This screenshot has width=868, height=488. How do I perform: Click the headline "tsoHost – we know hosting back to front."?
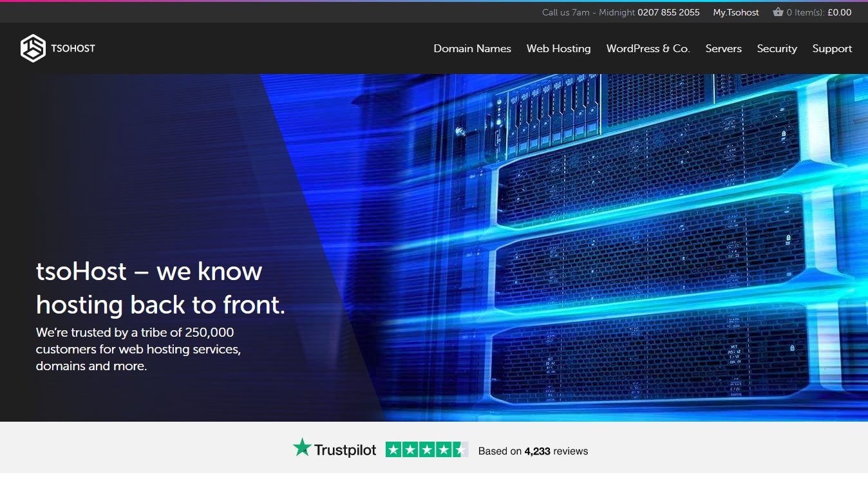tap(160, 288)
